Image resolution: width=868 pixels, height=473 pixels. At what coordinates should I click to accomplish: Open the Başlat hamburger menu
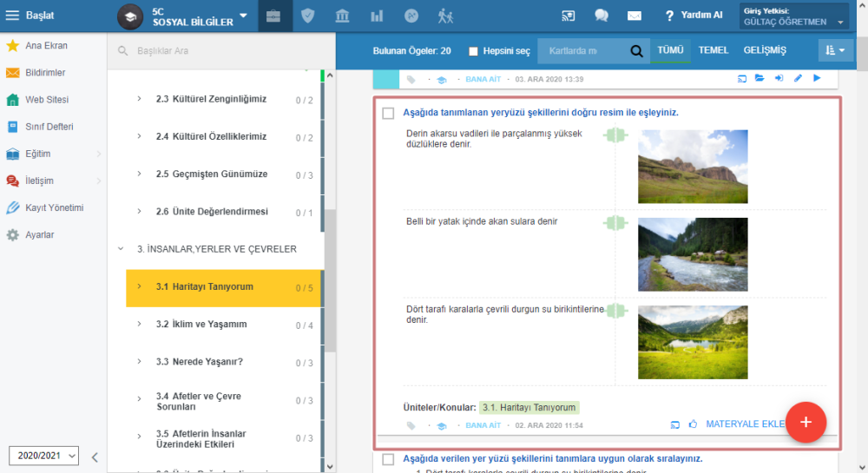[12, 16]
